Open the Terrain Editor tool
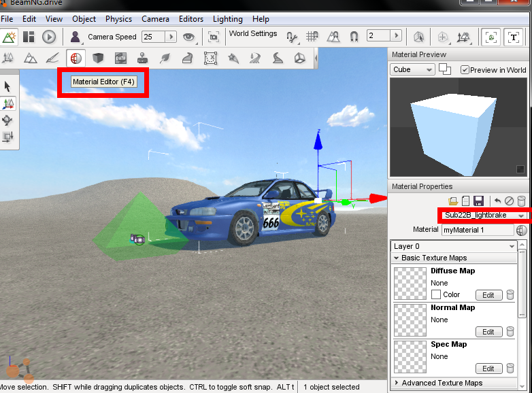This screenshot has width=532, height=393. point(30,58)
